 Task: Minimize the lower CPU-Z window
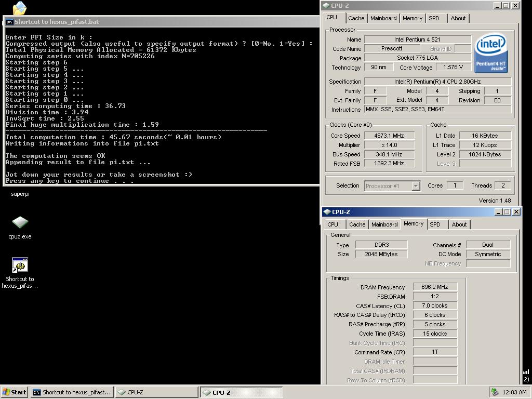(498, 212)
